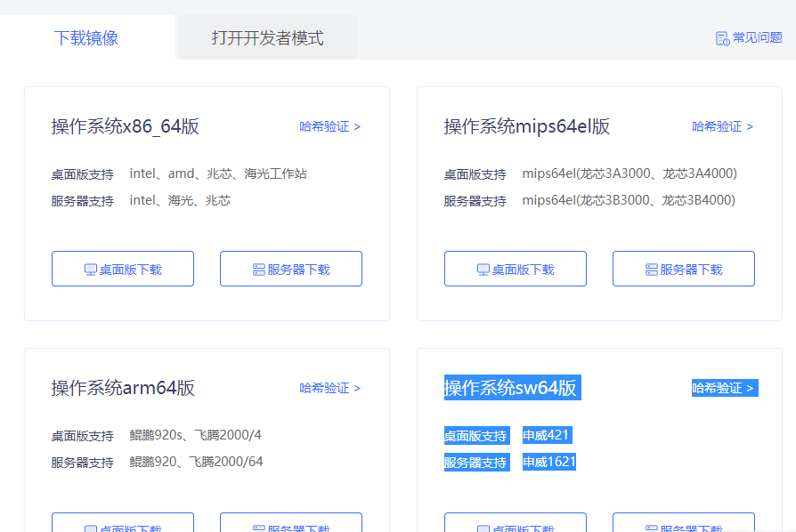Viewport: 796px width, 532px height.
Task: Download the arm64 server edition
Action: click(291, 523)
